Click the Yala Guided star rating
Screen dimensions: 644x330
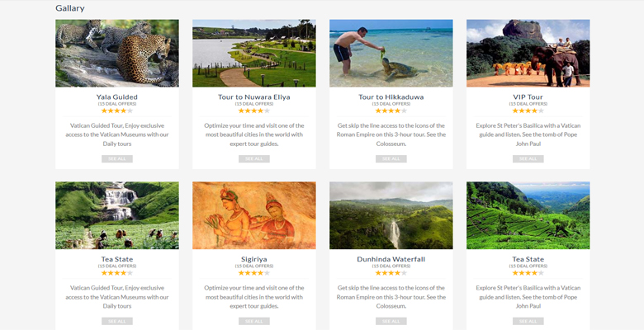pos(116,111)
